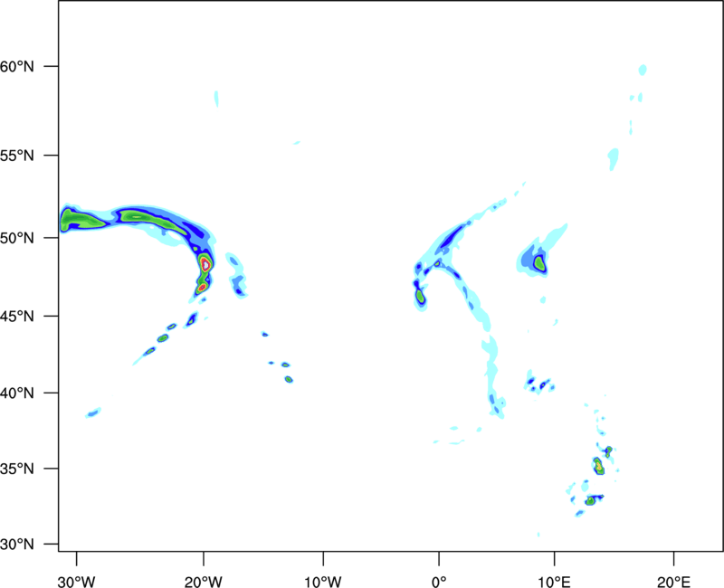Click the 30°W longitude label

[76, 582]
